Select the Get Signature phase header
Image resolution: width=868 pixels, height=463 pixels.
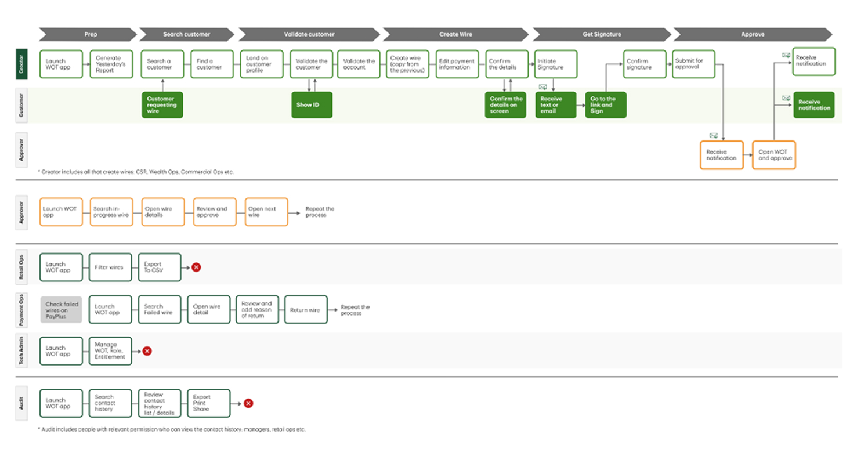pos(602,34)
